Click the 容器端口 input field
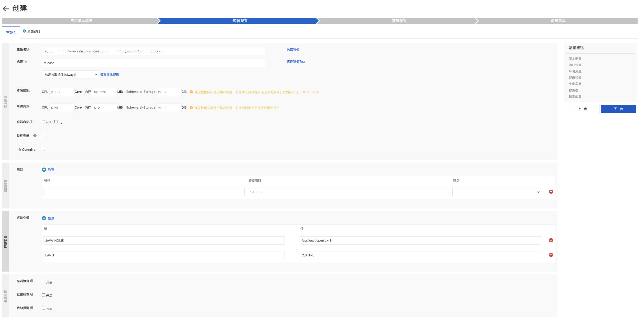644x318 pixels. pos(348,192)
